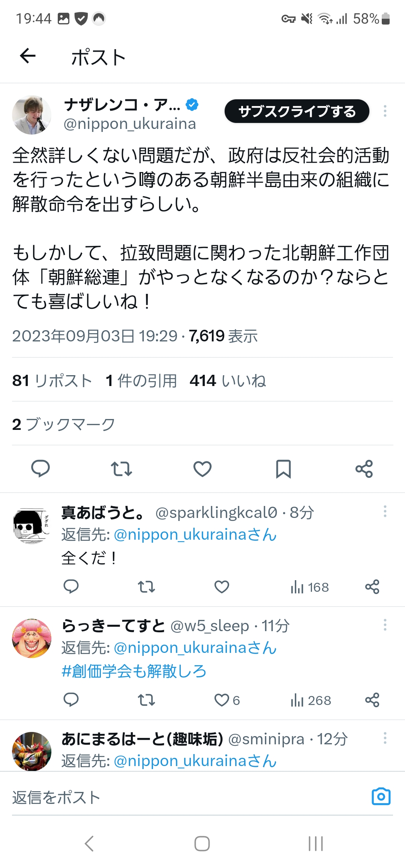
Task: Tap the camera icon in the reply bar
Action: point(381,796)
